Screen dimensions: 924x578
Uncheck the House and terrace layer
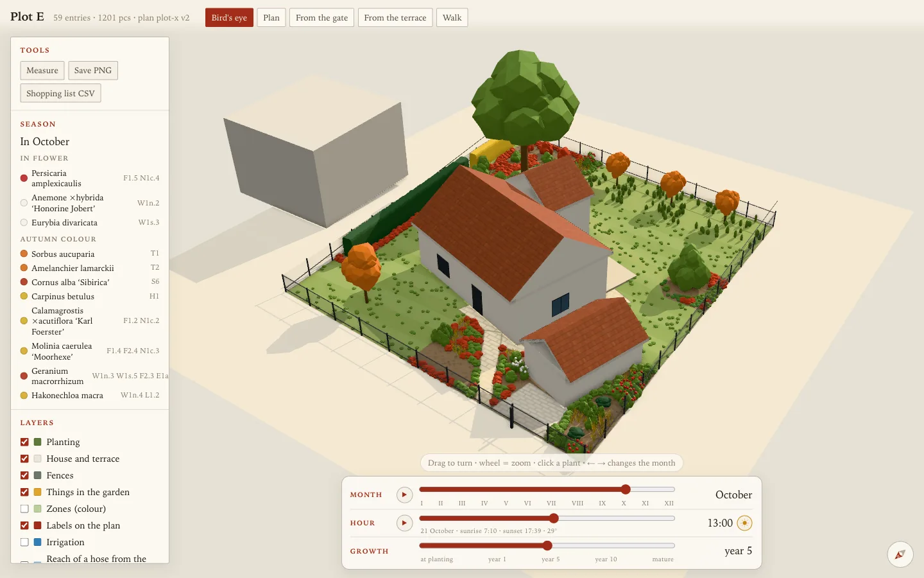[x=24, y=459]
